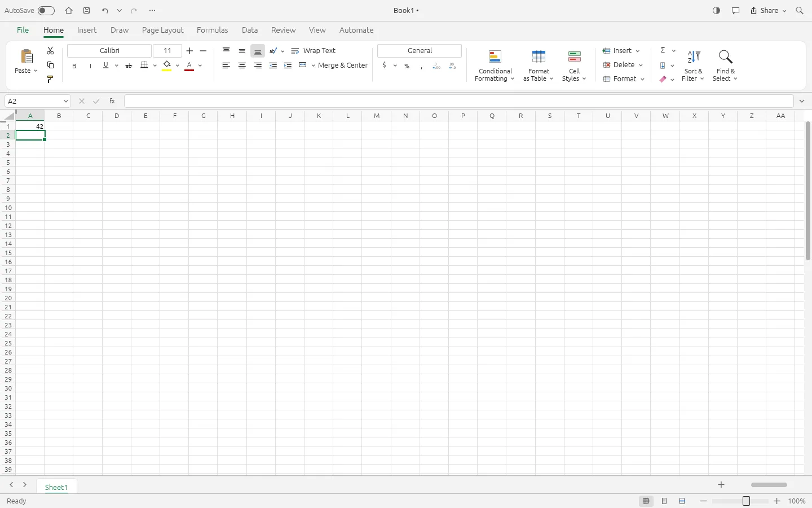This screenshot has height=508, width=812.
Task: Click the accounting dollar format icon
Action: tap(384, 65)
